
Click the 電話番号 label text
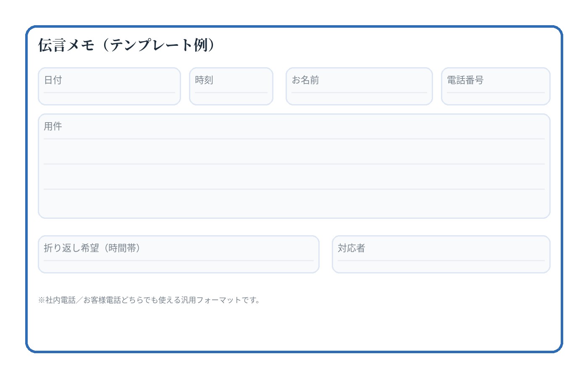pyautogui.click(x=465, y=80)
